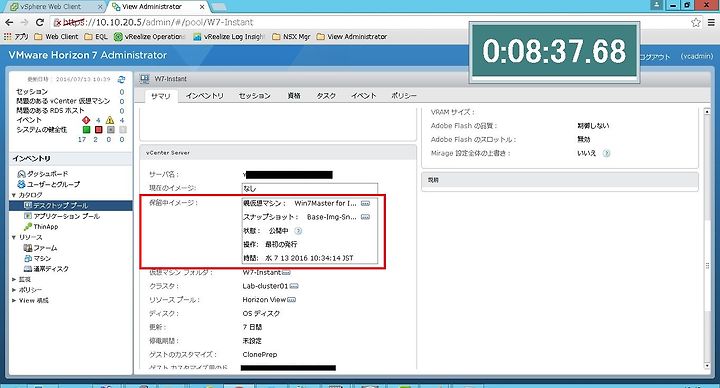The height and width of the screenshot is (388, 720).
Task: Open Web Client bookmark folder
Action: coord(56,37)
